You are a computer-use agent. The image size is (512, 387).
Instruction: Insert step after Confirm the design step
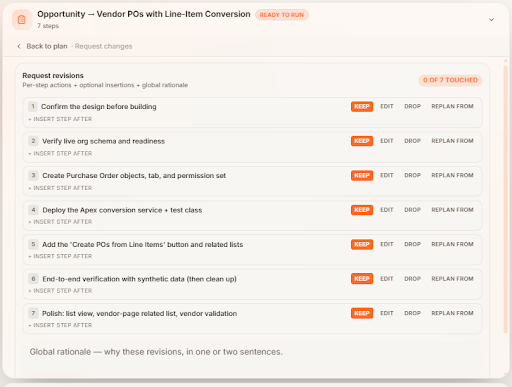click(x=60, y=119)
